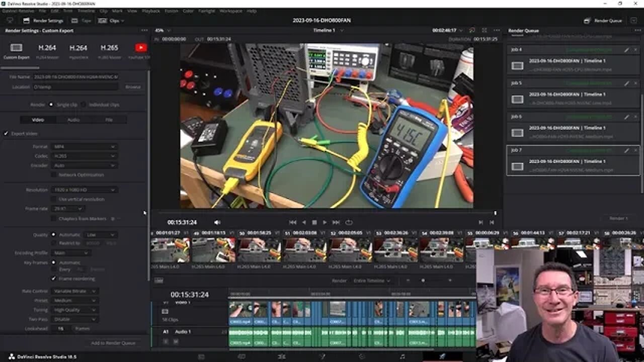Open the Playback menu
Viewport: 644px width, 362px height.
coord(151,11)
